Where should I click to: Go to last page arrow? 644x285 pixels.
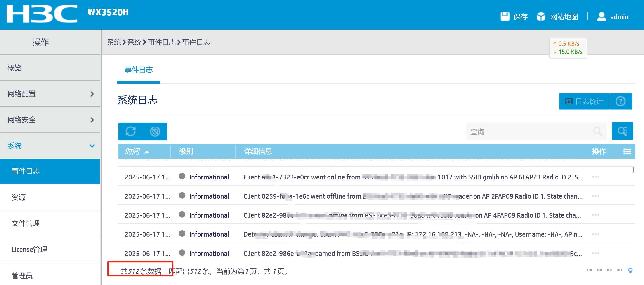point(619,270)
